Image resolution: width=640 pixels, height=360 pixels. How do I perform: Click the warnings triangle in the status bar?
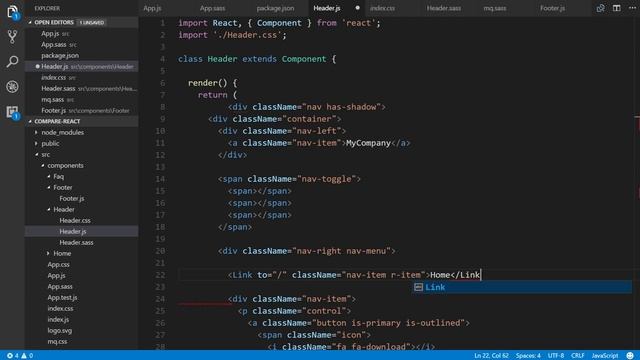pyautogui.click(x=24, y=356)
